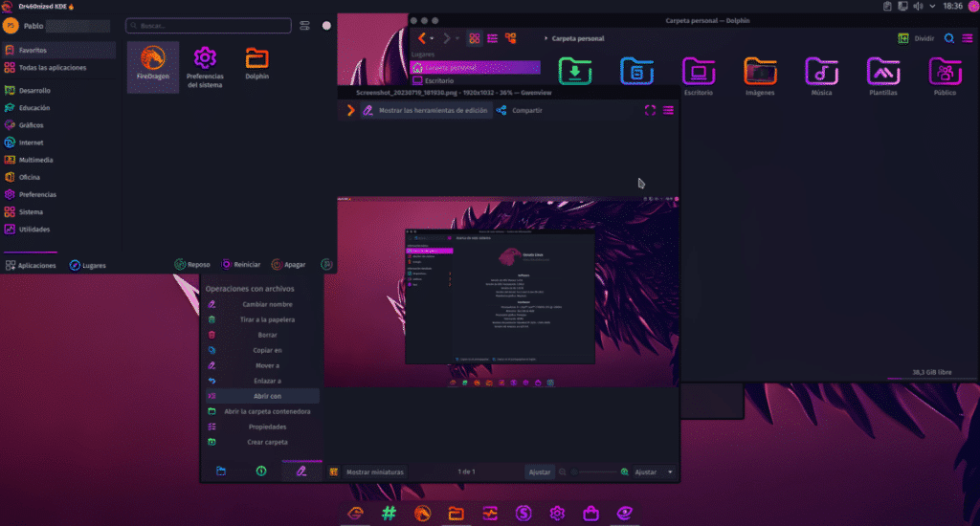The width and height of the screenshot is (980, 526).
Task: Open the Escritorio folder in Dolphin file view
Action: coord(698,76)
